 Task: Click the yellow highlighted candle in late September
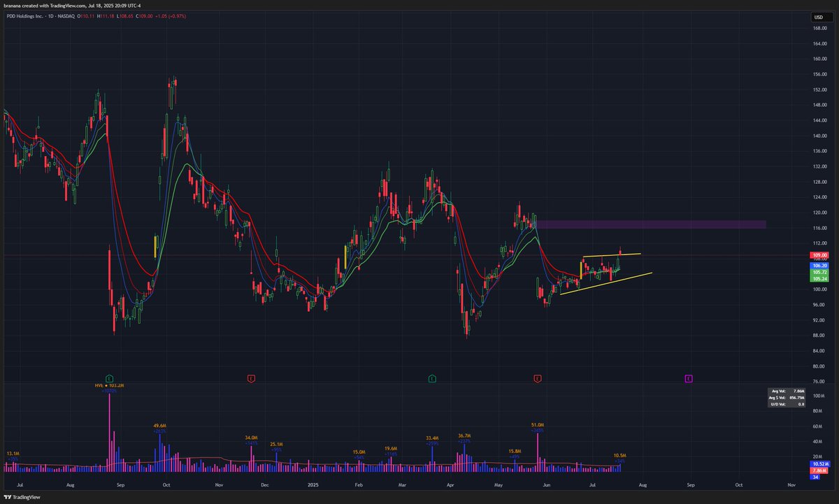(x=156, y=248)
